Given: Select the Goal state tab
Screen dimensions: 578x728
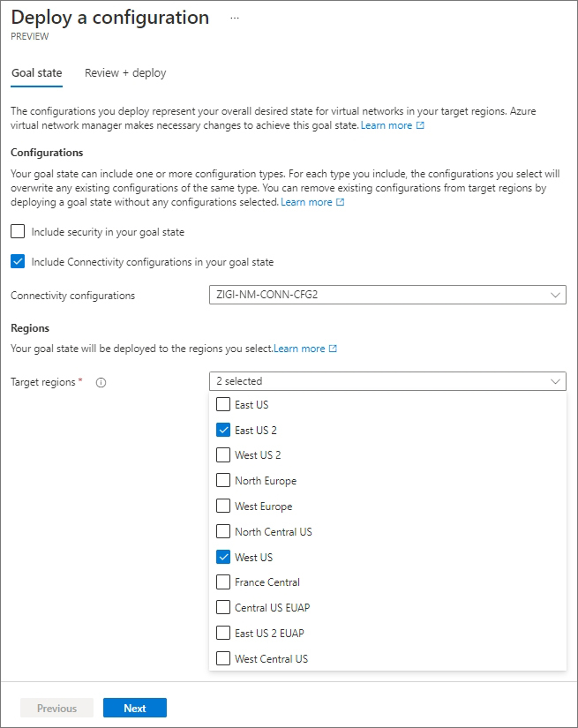Looking at the screenshot, I should pos(37,73).
